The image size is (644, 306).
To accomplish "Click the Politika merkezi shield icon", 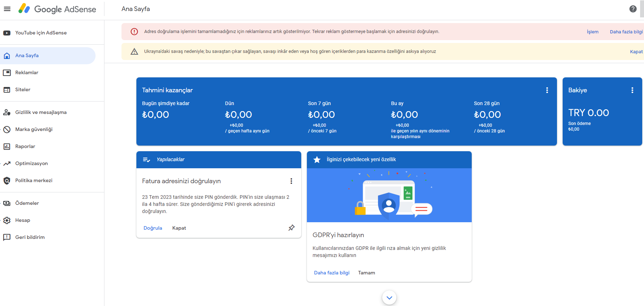I will pos(7,181).
